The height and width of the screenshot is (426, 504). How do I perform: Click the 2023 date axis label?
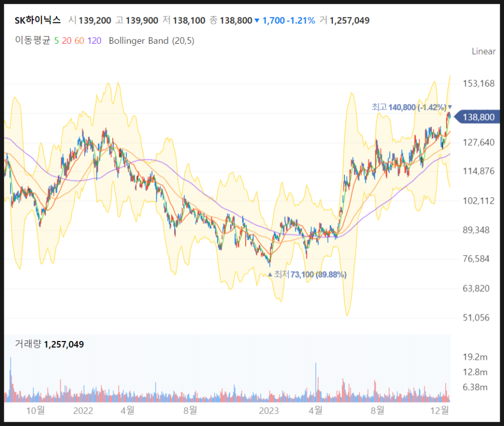click(269, 410)
